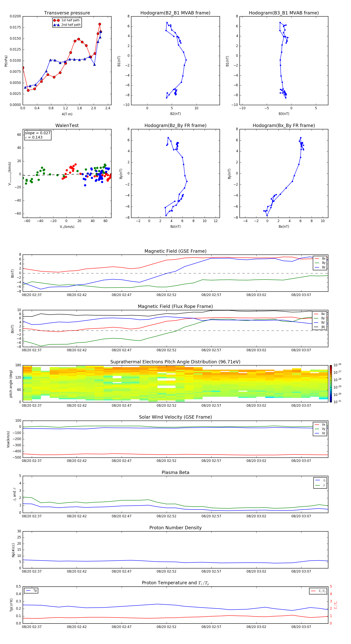Image resolution: width=351 pixels, height=644 pixels.
Task: Click the Bz legend entry in GSE Frame
Action: pyautogui.click(x=320, y=267)
